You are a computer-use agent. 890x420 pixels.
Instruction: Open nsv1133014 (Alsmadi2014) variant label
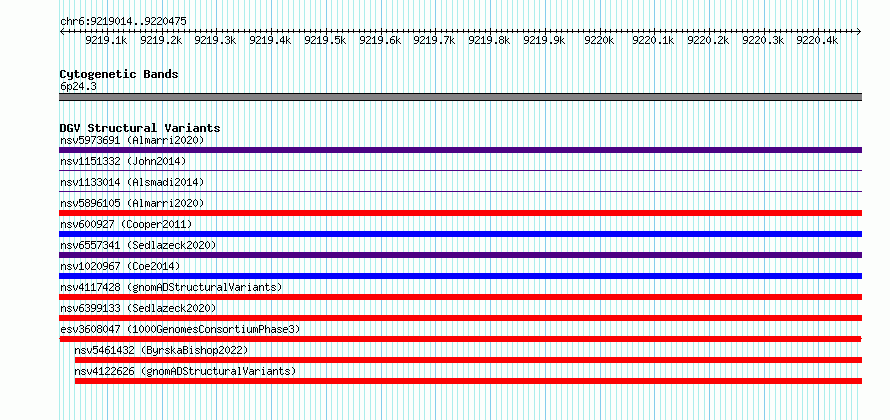[132, 182]
